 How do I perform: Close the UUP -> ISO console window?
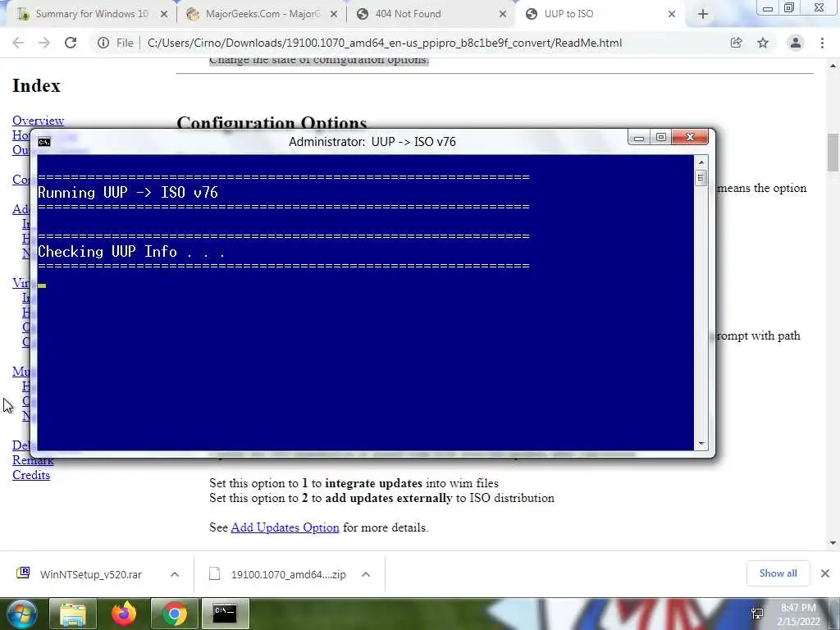pyautogui.click(x=689, y=138)
